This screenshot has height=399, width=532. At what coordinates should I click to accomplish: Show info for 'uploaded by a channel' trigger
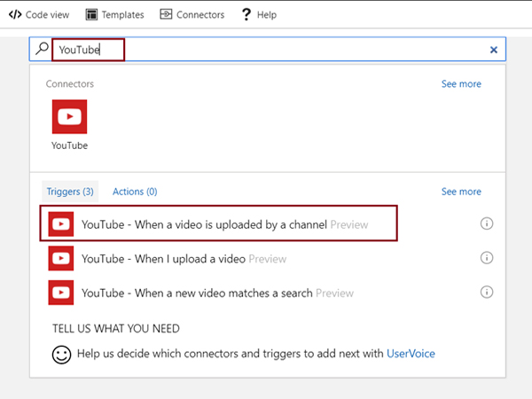tap(487, 223)
